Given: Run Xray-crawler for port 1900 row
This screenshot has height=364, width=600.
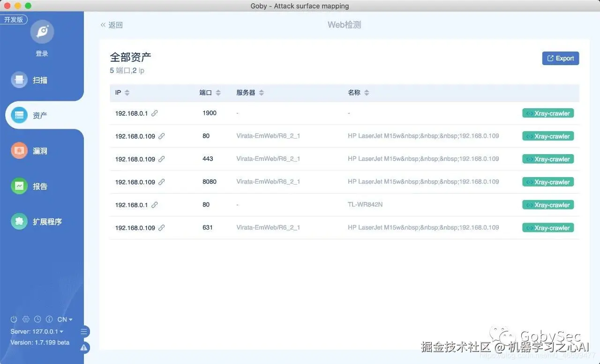Looking at the screenshot, I should click(x=548, y=113).
